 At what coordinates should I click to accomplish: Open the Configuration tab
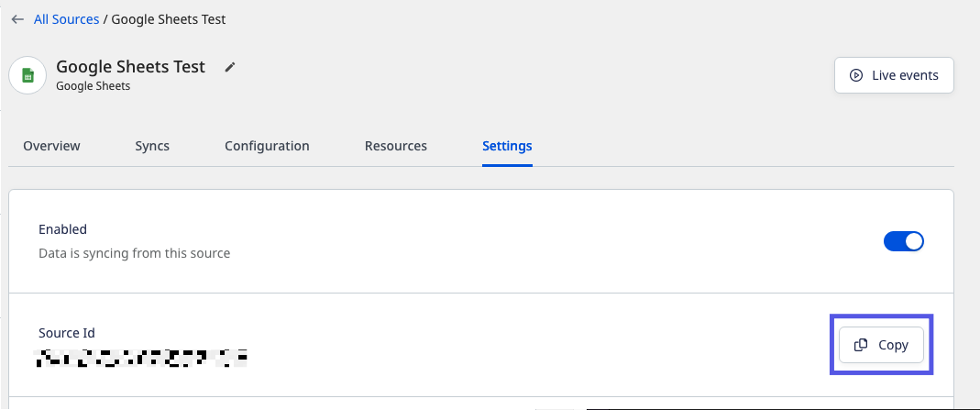tap(267, 146)
